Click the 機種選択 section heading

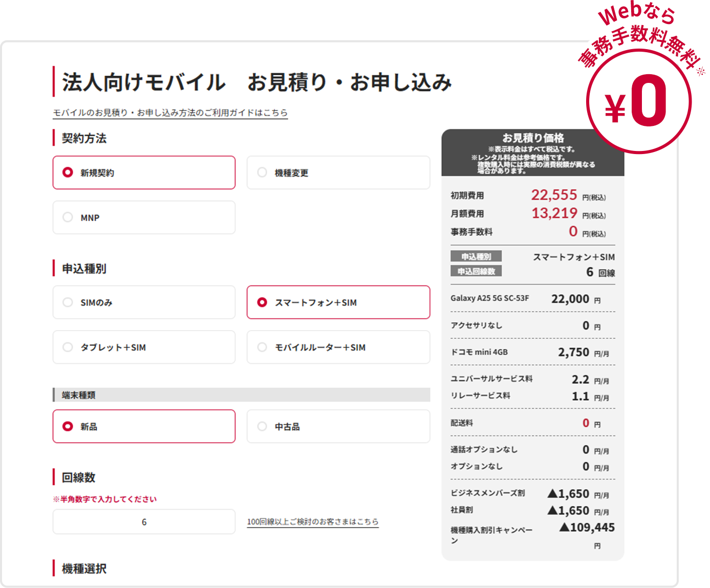point(84,569)
